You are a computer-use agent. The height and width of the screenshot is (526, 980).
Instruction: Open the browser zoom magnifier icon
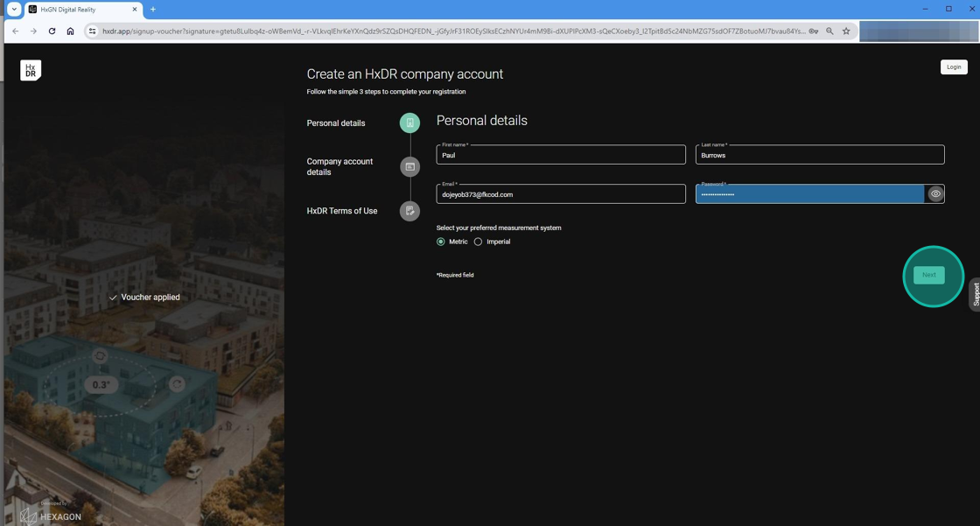829,32
